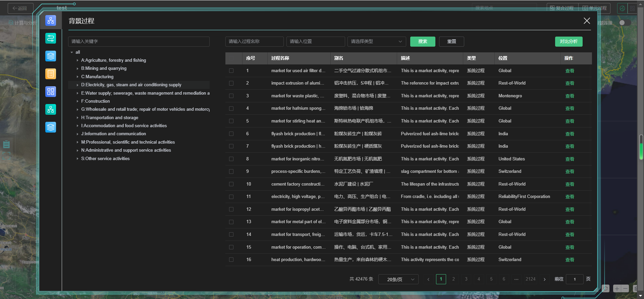Check the select-all checkbox in table header

coord(231,58)
